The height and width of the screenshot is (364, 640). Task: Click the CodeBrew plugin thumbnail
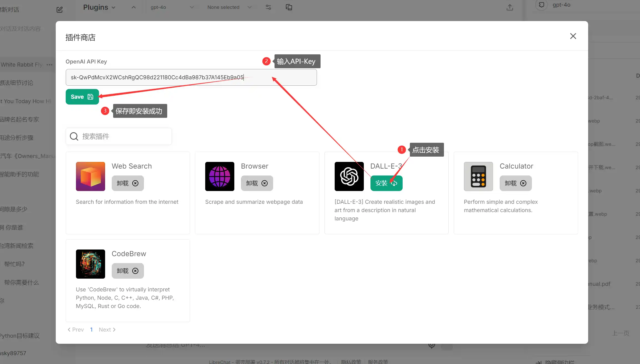click(x=90, y=264)
